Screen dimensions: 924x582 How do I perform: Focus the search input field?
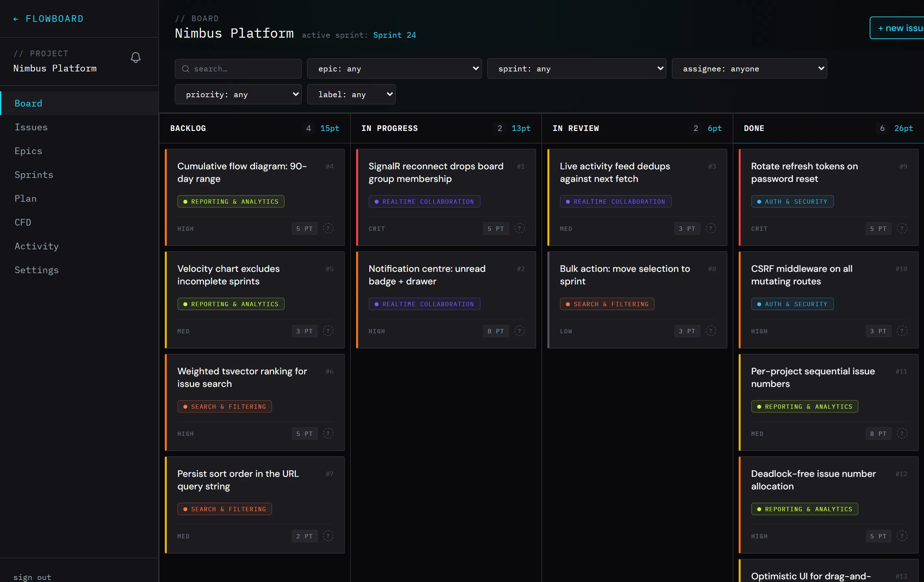pyautogui.click(x=238, y=69)
